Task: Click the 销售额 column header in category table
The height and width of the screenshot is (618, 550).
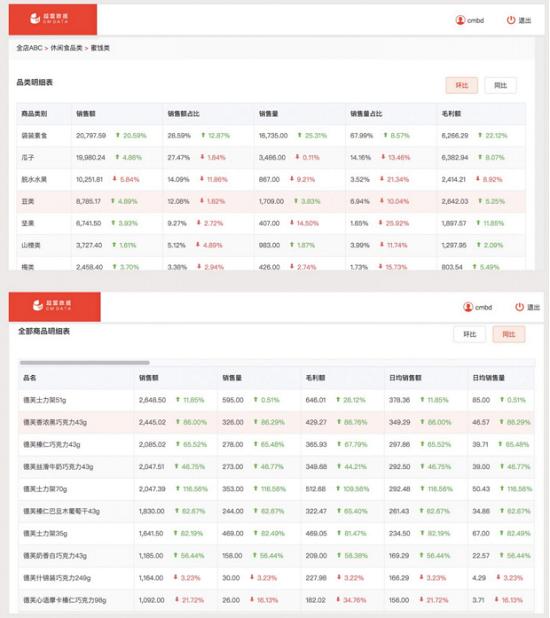Action: point(86,114)
